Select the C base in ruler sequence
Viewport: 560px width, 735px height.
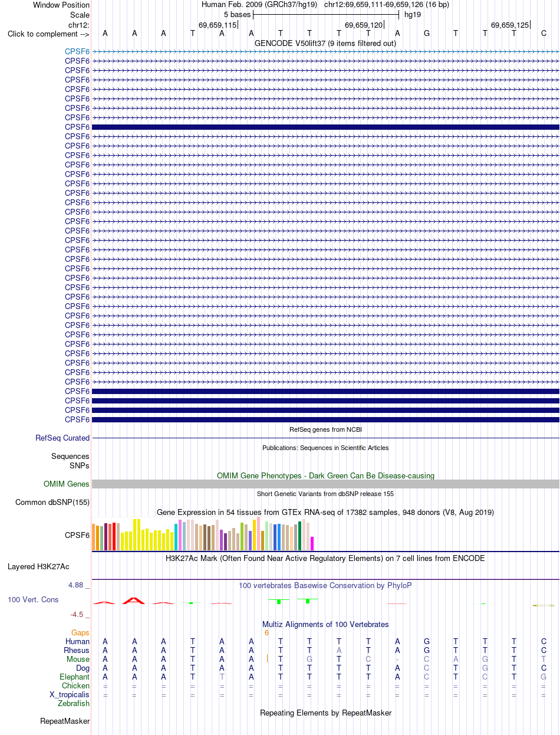544,33
